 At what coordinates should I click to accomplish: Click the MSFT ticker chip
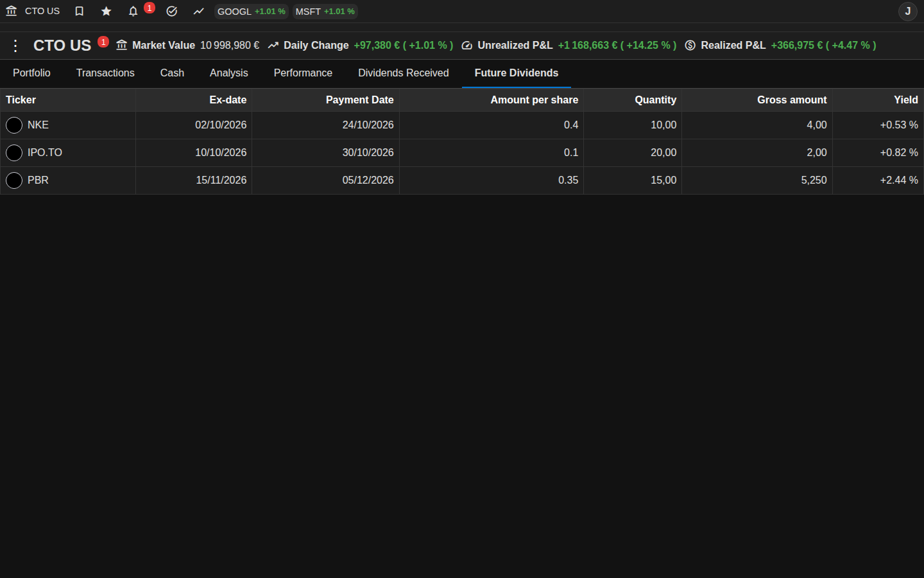(x=325, y=12)
